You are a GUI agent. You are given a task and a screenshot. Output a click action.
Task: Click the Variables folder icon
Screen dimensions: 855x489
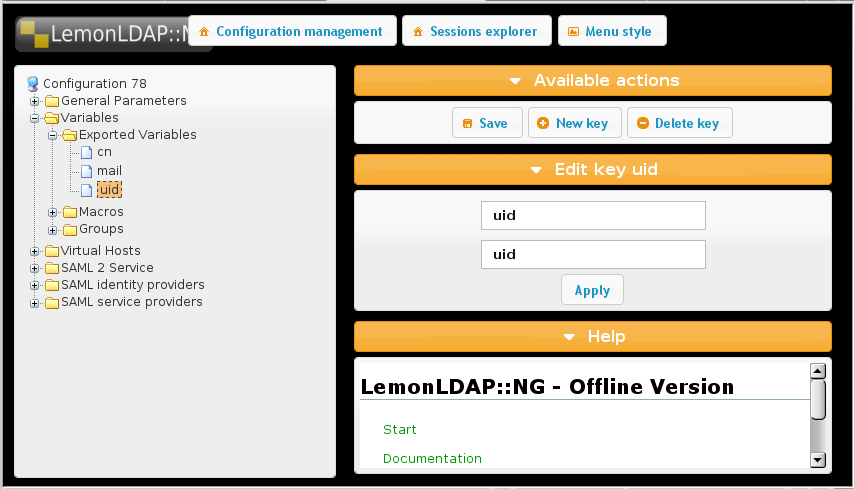pos(52,118)
